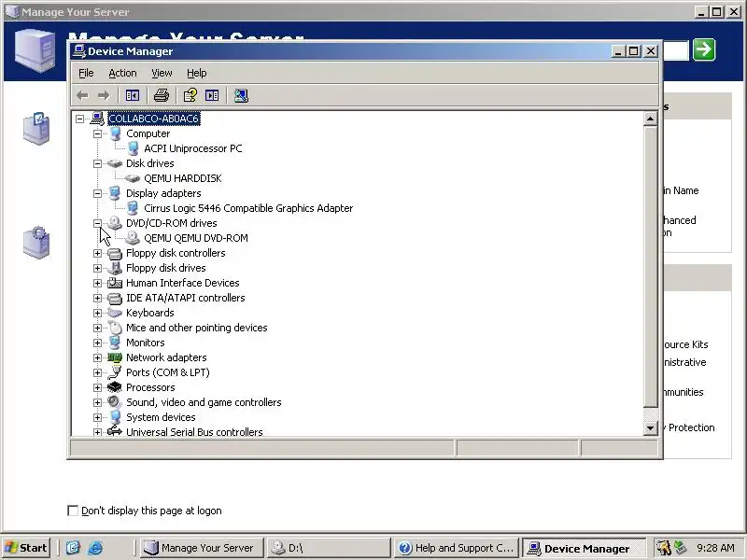
Task: Select the Human Interface Devices icon
Action: pos(115,283)
